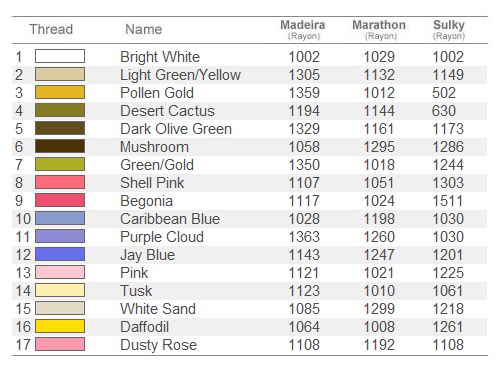Click the Begonia thread name
500x366 pixels.
[146, 201]
